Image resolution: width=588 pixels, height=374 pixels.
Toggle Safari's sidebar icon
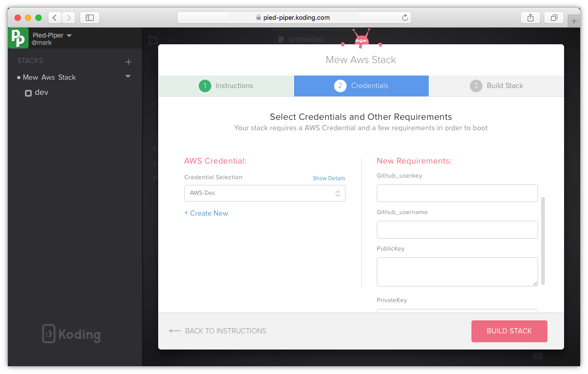89,17
